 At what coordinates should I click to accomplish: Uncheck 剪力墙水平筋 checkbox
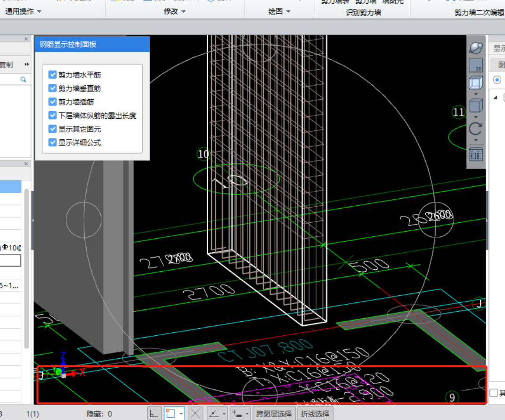click(x=52, y=75)
